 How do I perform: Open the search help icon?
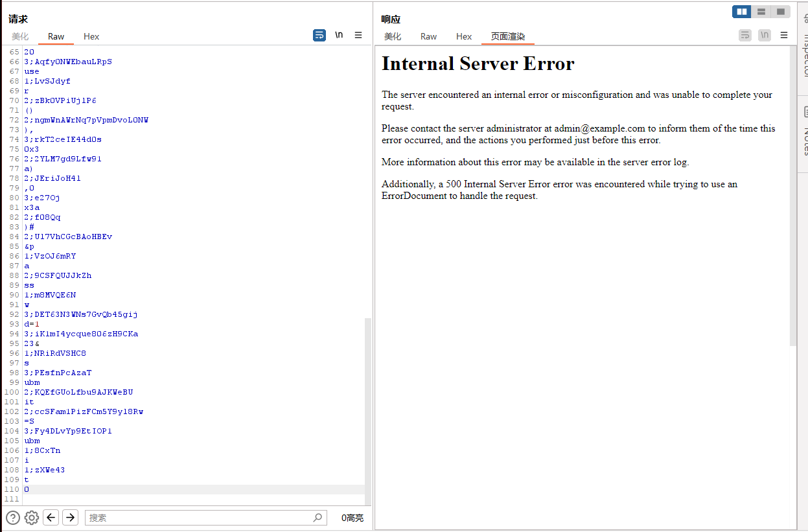click(x=13, y=518)
